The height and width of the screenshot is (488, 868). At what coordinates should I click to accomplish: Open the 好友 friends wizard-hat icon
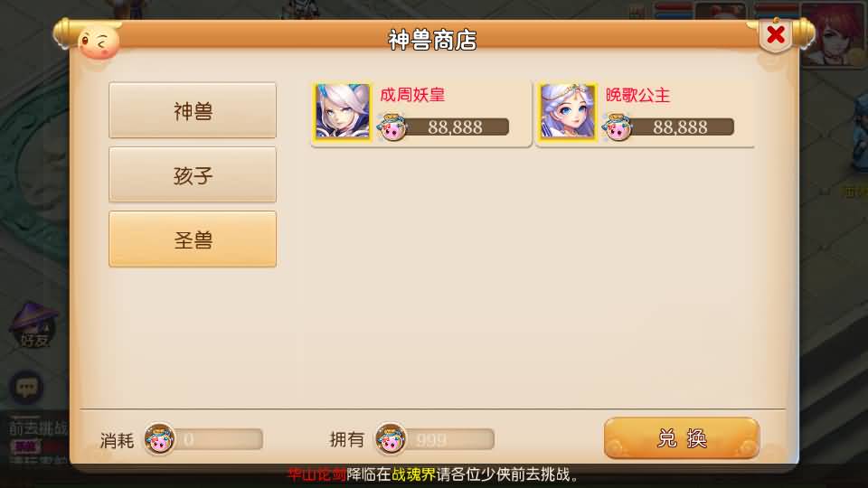pyautogui.click(x=33, y=326)
